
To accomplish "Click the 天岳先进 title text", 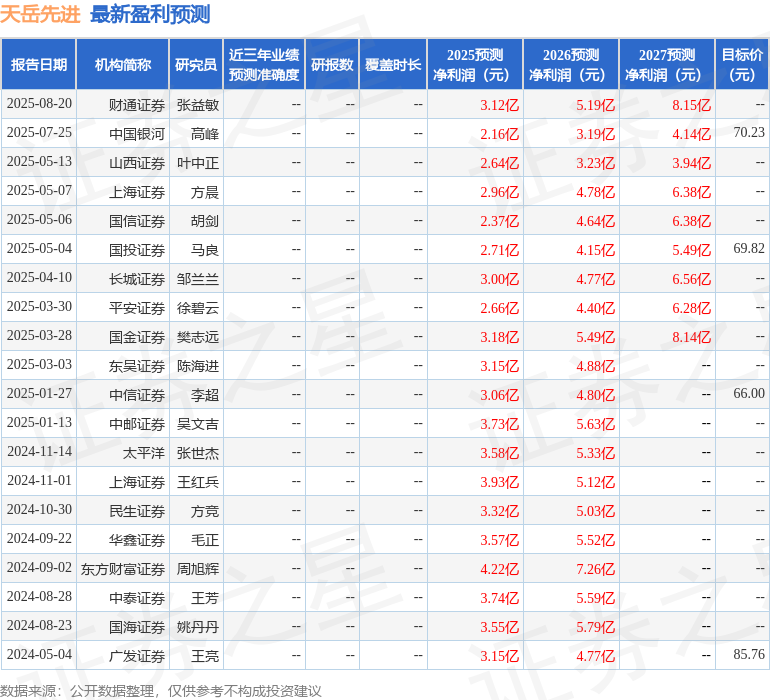I will pos(40,14).
